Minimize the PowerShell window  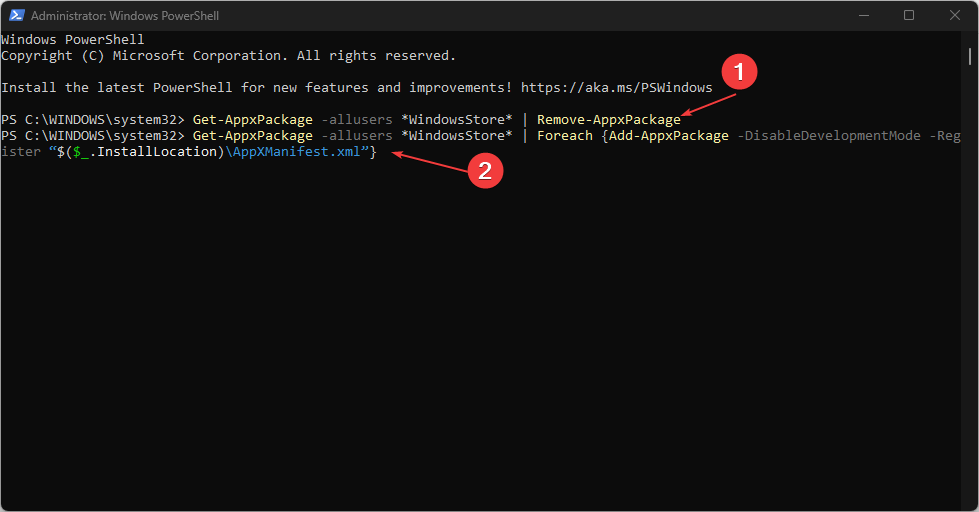coord(864,16)
